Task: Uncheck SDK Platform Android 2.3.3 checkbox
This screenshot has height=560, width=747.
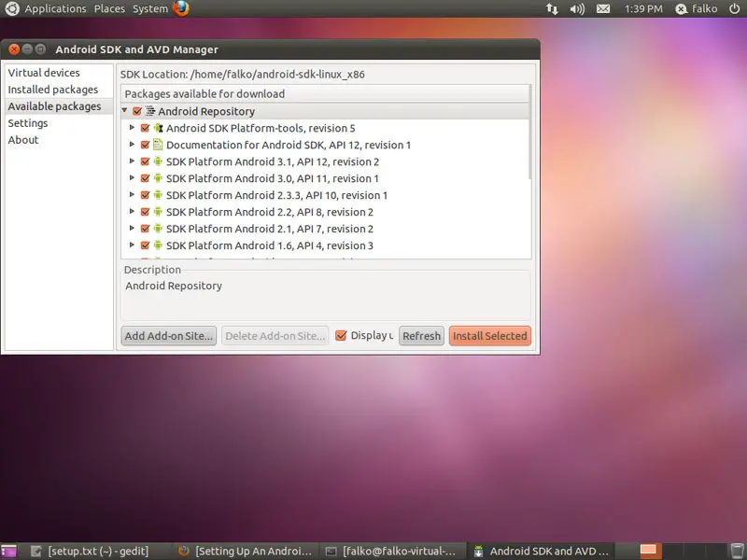Action: (146, 195)
